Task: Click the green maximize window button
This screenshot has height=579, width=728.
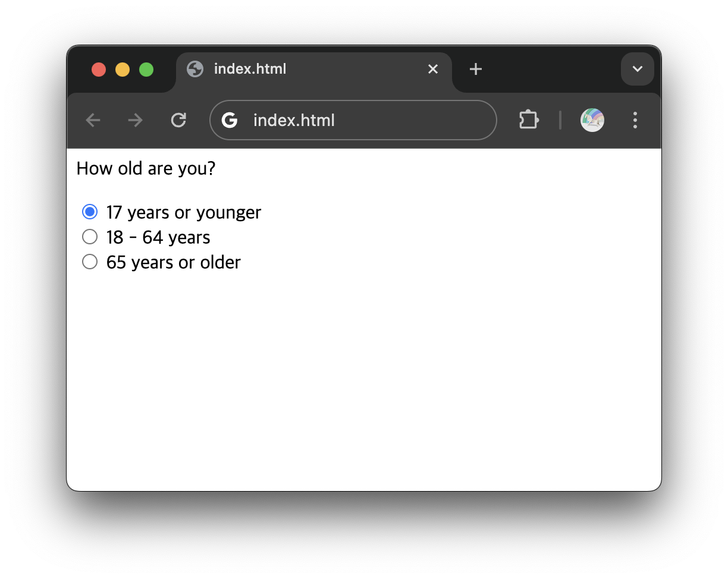Action: [x=146, y=70]
